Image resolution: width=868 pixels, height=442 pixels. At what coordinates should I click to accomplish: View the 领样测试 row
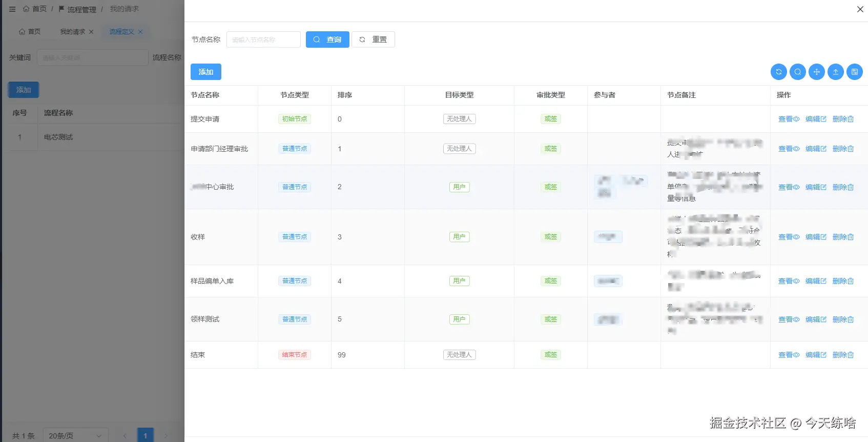click(789, 319)
